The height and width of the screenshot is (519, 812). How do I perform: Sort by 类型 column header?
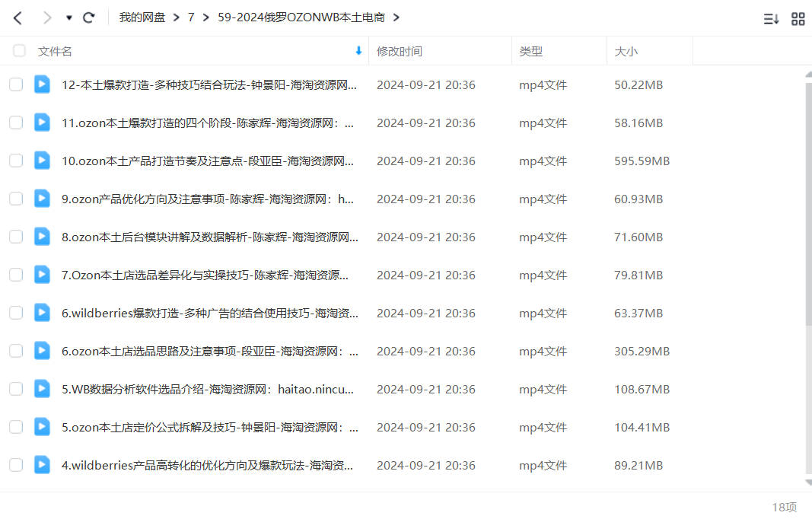click(530, 51)
